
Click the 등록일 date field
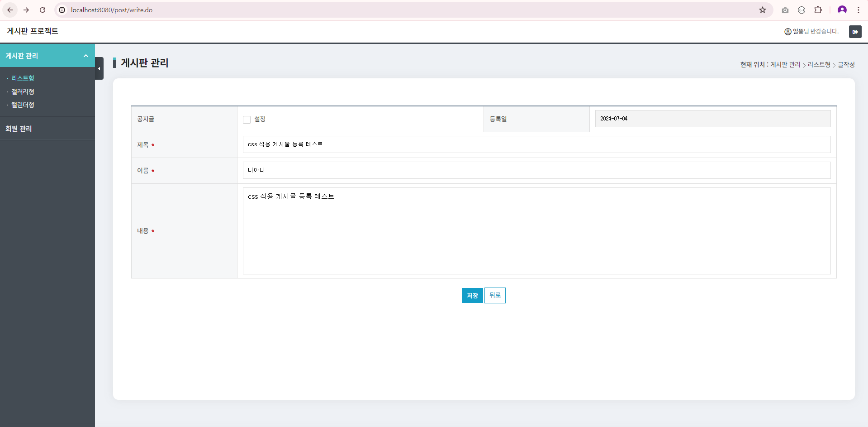713,119
